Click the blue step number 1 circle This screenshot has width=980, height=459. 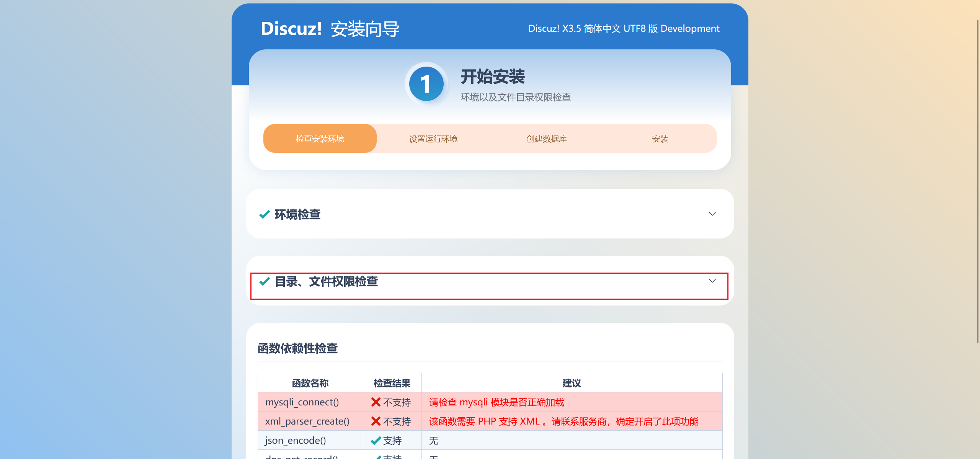click(426, 84)
